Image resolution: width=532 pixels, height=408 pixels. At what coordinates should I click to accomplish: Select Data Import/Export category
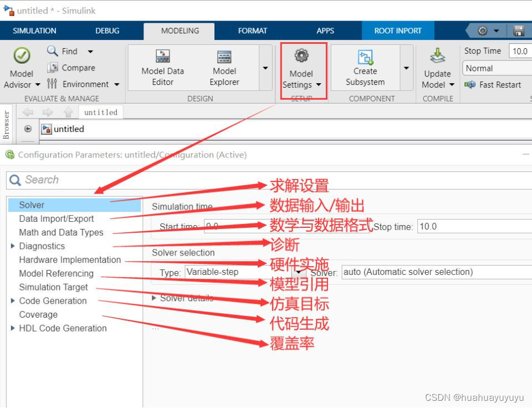(x=57, y=218)
